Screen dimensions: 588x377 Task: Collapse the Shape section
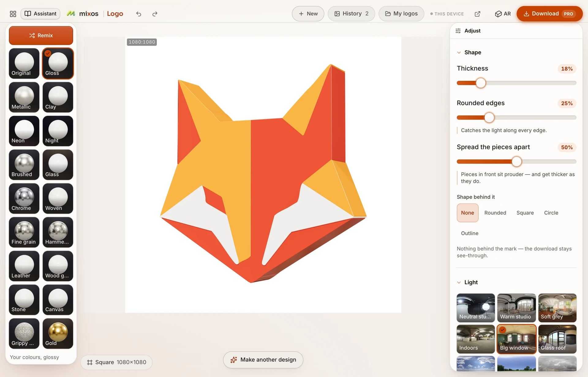(459, 53)
